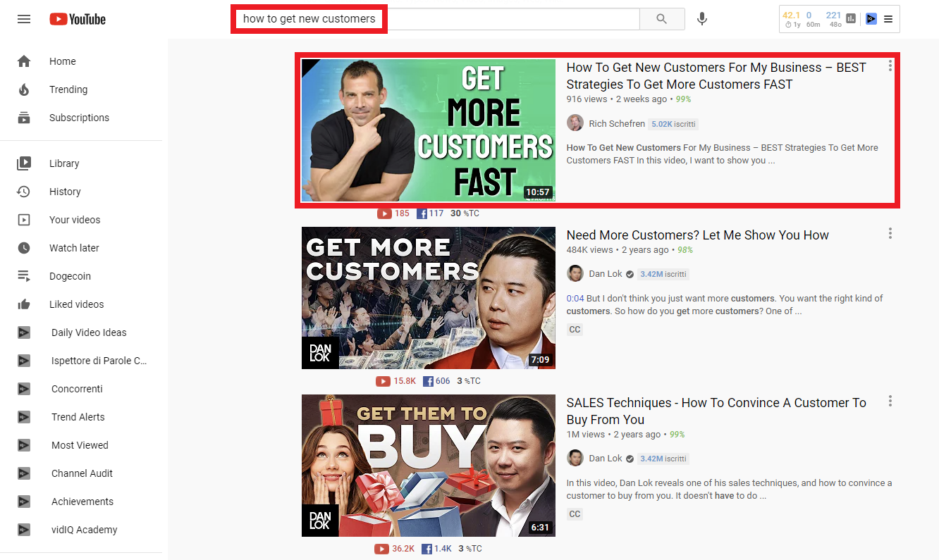
Task: Open the 'How To Get New Customers For My Business' title
Action: tap(716, 76)
